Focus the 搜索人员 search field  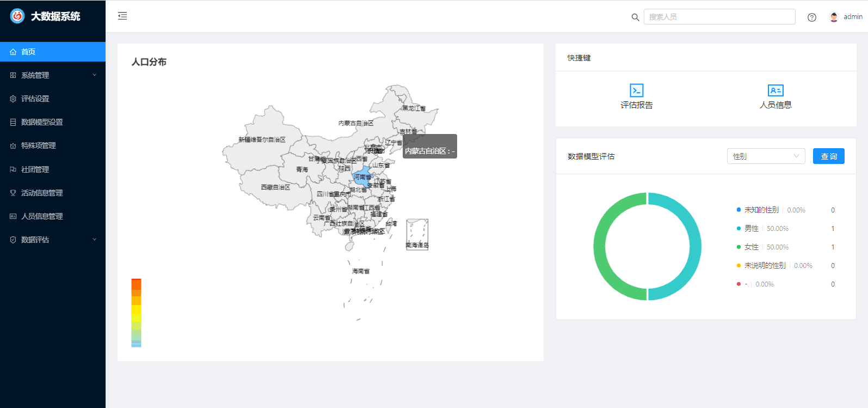click(x=719, y=17)
